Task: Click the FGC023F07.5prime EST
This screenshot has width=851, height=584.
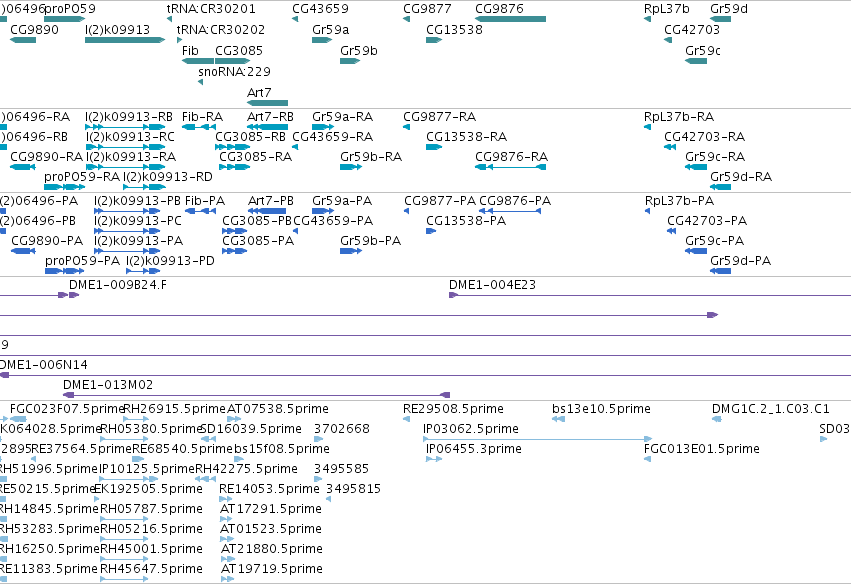Action: point(16,419)
